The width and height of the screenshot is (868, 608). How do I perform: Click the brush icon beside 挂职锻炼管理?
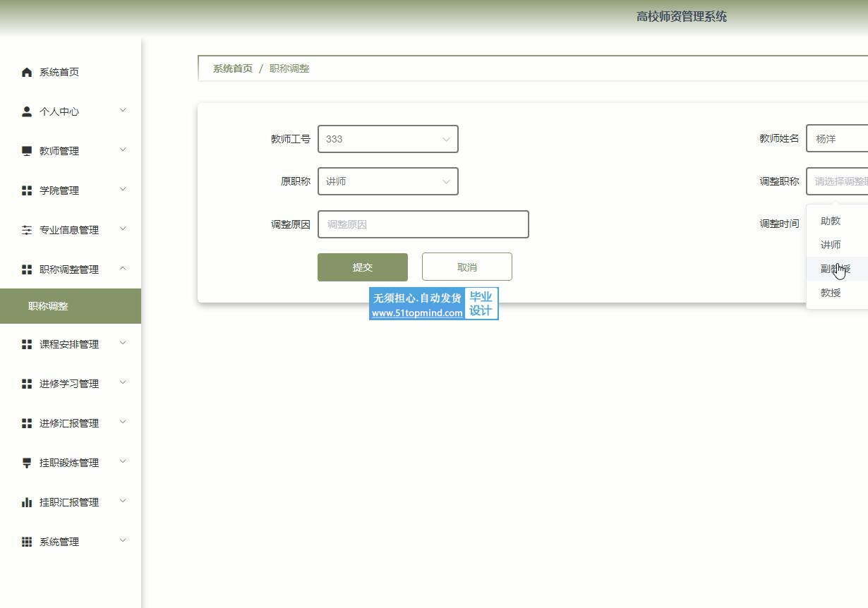pos(27,463)
